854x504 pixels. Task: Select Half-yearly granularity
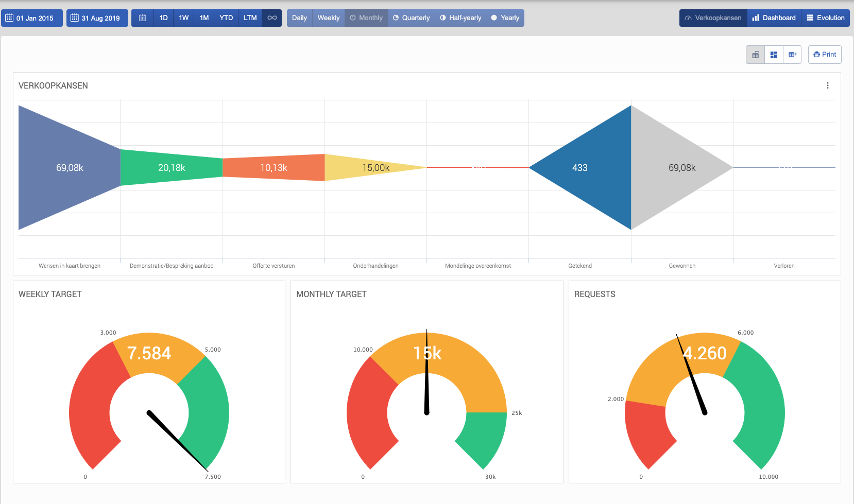pos(460,18)
